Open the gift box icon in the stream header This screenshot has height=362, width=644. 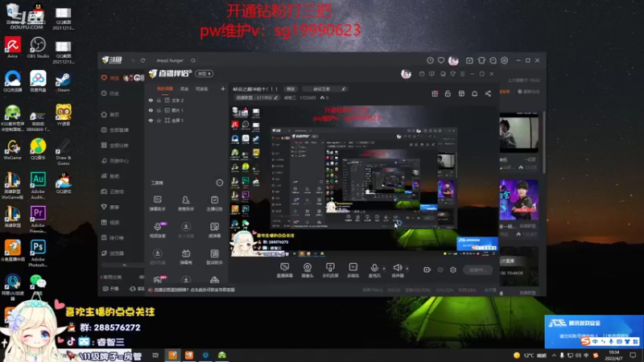point(435,93)
